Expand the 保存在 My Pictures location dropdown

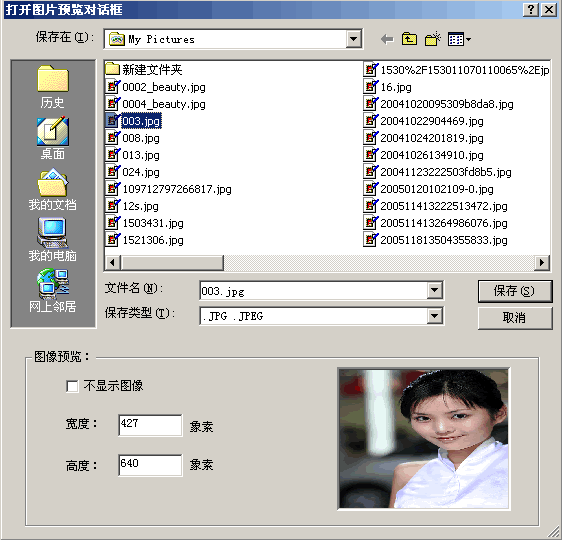(353, 39)
